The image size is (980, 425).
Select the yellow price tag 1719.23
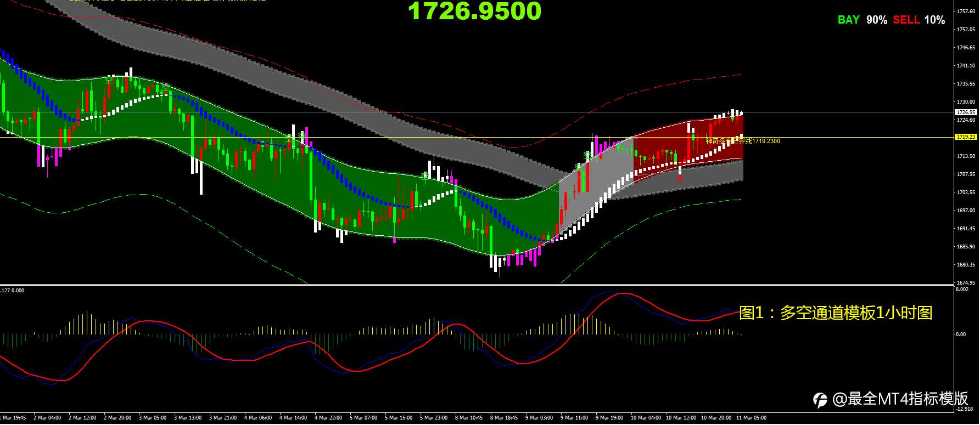point(966,137)
